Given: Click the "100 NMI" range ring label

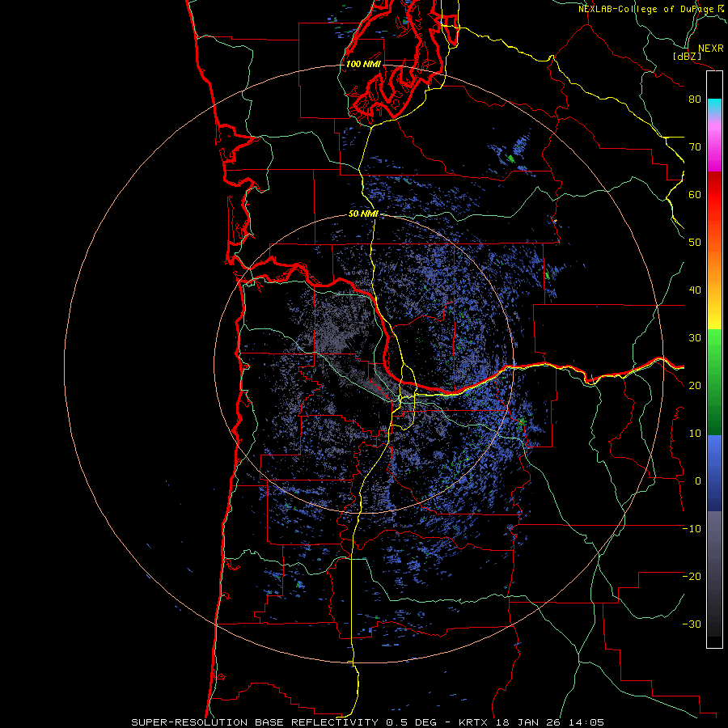Looking at the screenshot, I should (x=363, y=64).
